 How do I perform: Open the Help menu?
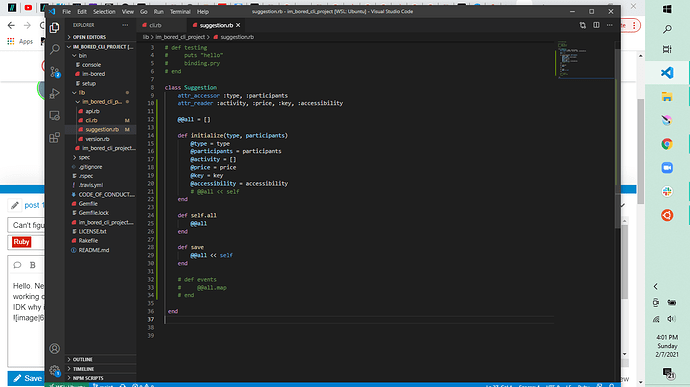(x=202, y=11)
